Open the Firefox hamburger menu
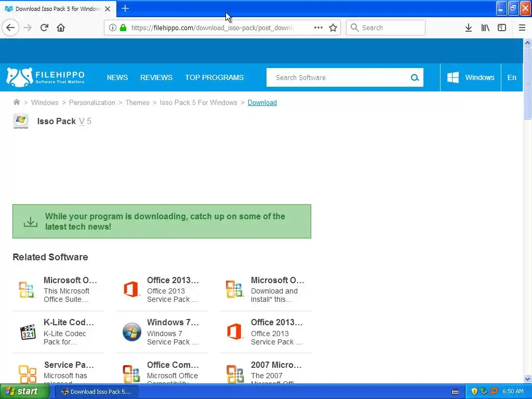This screenshot has height=399, width=532. (x=522, y=28)
